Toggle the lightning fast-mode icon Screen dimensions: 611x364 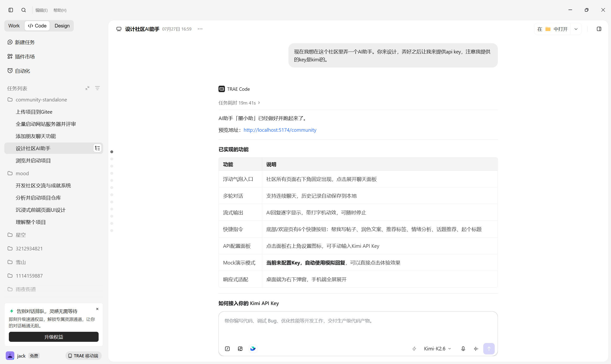tap(414, 349)
